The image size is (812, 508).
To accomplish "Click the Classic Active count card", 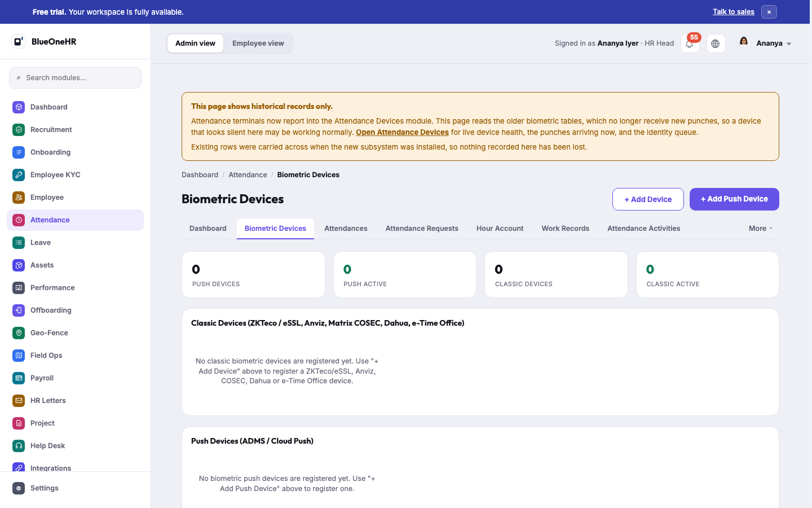I will tap(707, 275).
